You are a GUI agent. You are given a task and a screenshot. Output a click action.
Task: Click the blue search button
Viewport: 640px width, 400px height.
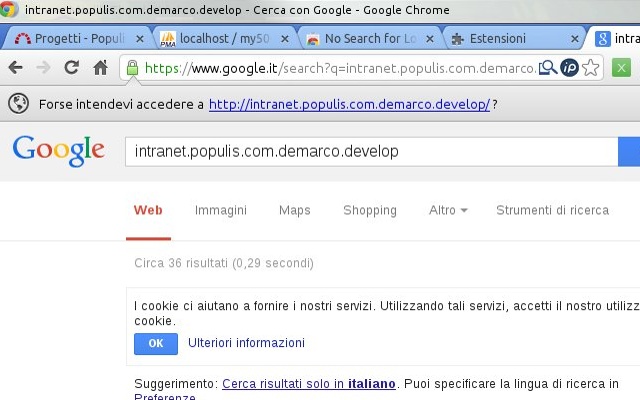point(629,151)
